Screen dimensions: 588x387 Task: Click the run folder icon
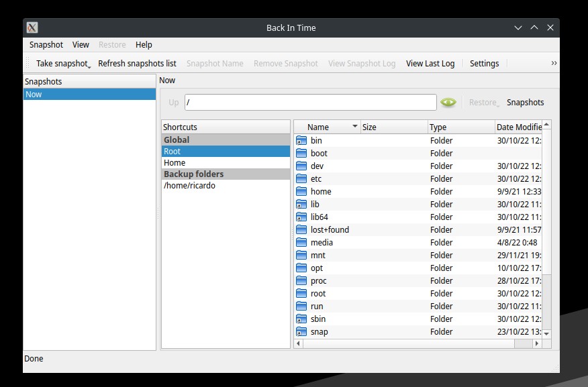(x=301, y=306)
